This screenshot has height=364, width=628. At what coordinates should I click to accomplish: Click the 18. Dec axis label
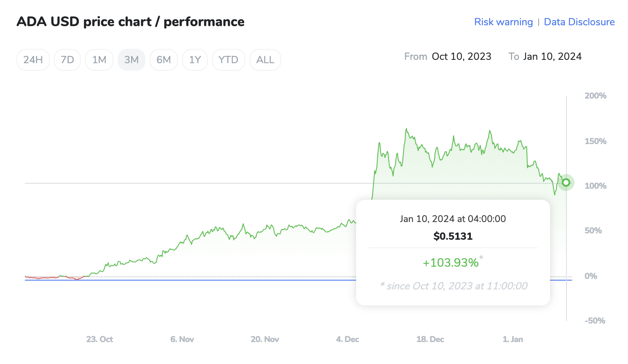point(430,339)
